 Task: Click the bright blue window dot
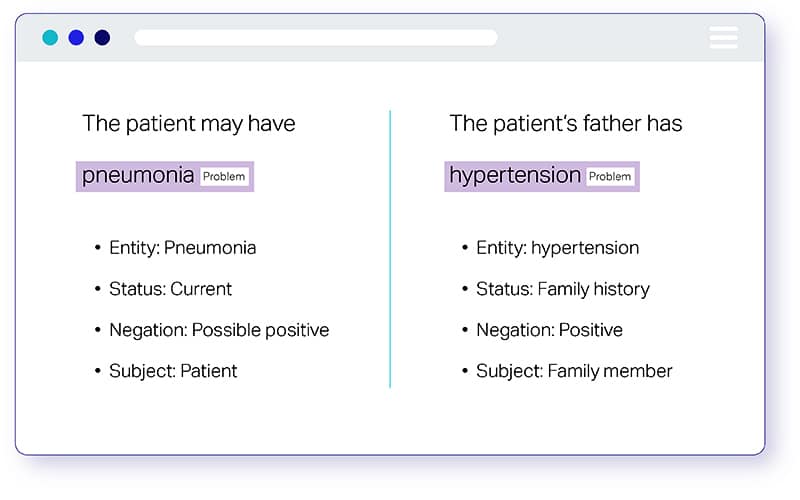pyautogui.click(x=76, y=37)
